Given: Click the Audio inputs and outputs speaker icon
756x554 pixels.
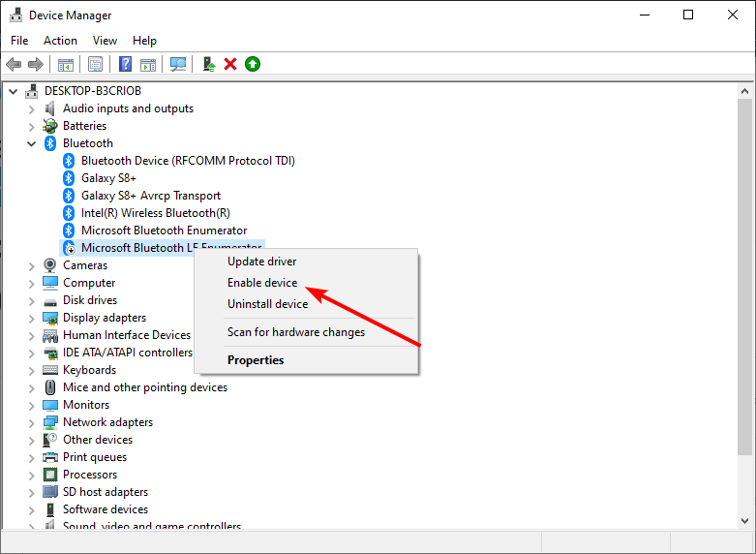Looking at the screenshot, I should tap(49, 108).
